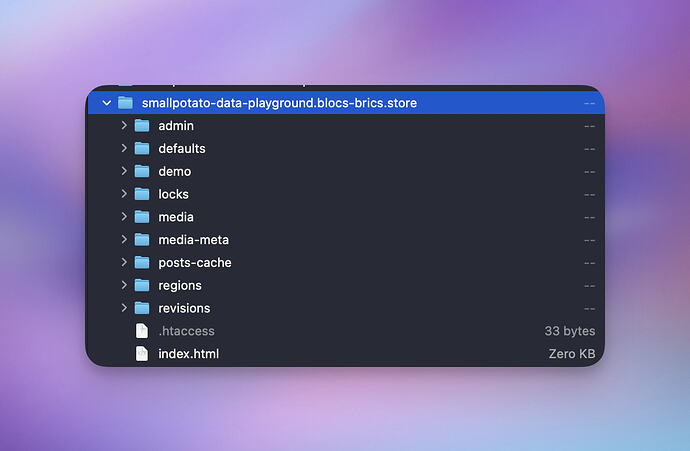This screenshot has width=690, height=451.
Task: Collapse the smallpotato-data-playground.blocs-brics.store folder
Action: tap(106, 103)
